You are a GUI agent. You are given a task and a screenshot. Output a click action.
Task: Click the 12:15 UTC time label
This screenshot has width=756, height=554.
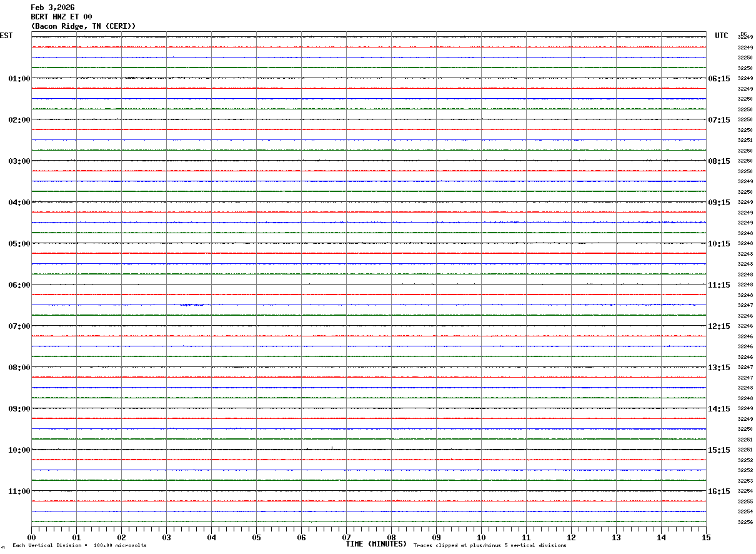[x=719, y=326]
